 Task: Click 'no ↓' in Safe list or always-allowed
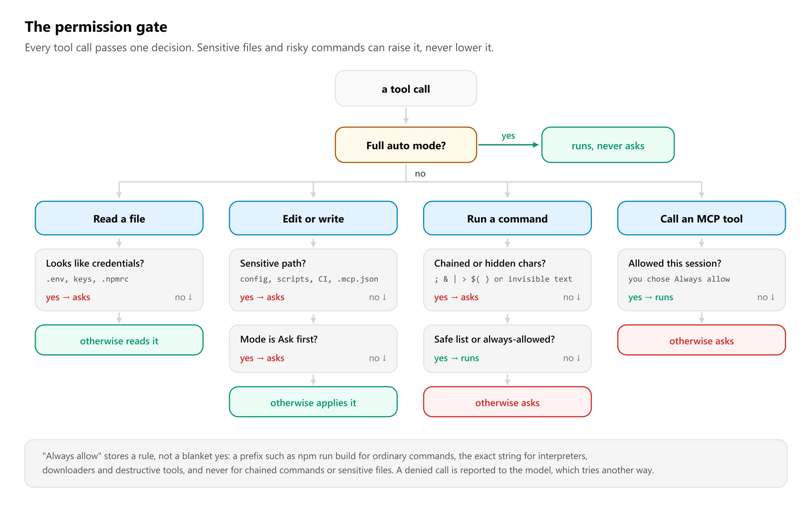572,358
